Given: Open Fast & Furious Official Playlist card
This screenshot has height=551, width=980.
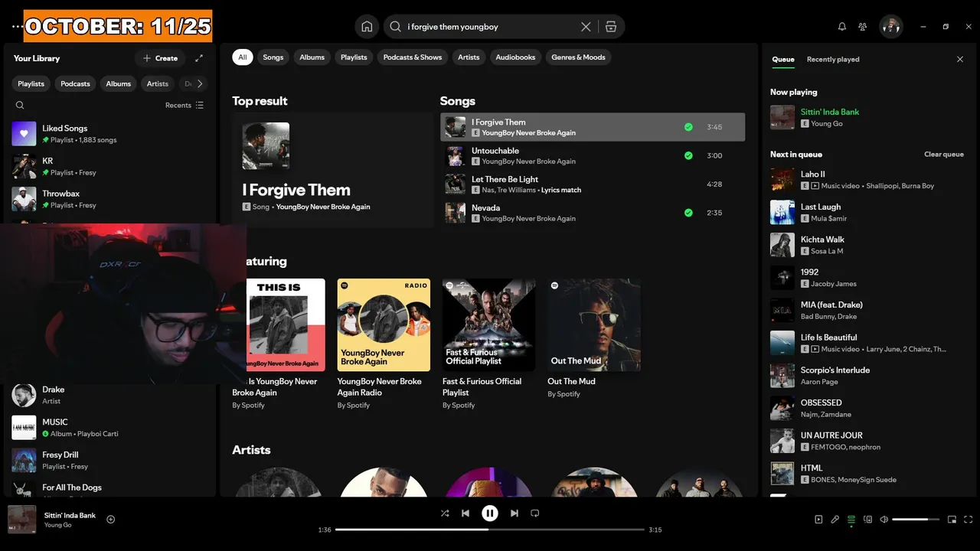Looking at the screenshot, I should pos(488,344).
